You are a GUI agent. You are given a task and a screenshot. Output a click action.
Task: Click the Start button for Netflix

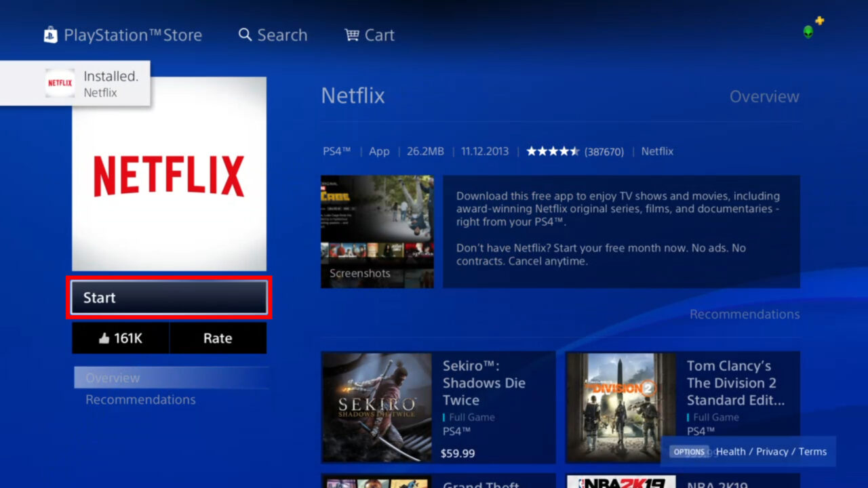168,298
